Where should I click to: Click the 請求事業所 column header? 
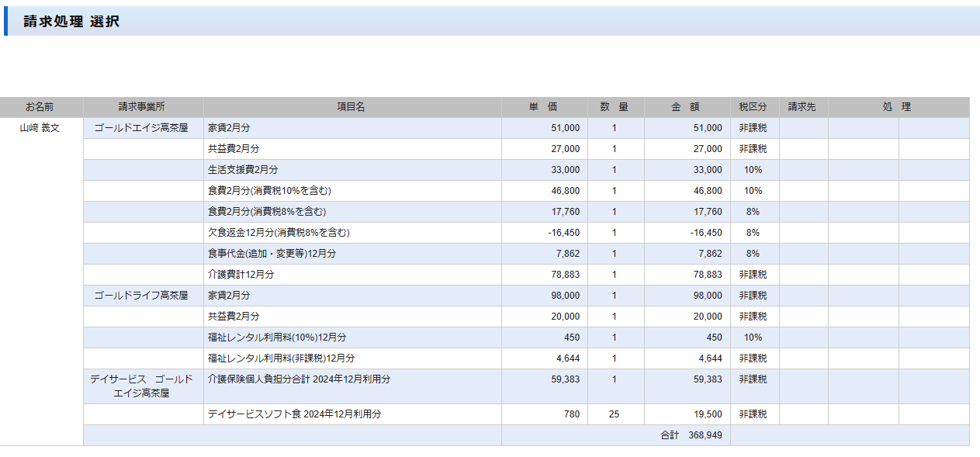(142, 107)
